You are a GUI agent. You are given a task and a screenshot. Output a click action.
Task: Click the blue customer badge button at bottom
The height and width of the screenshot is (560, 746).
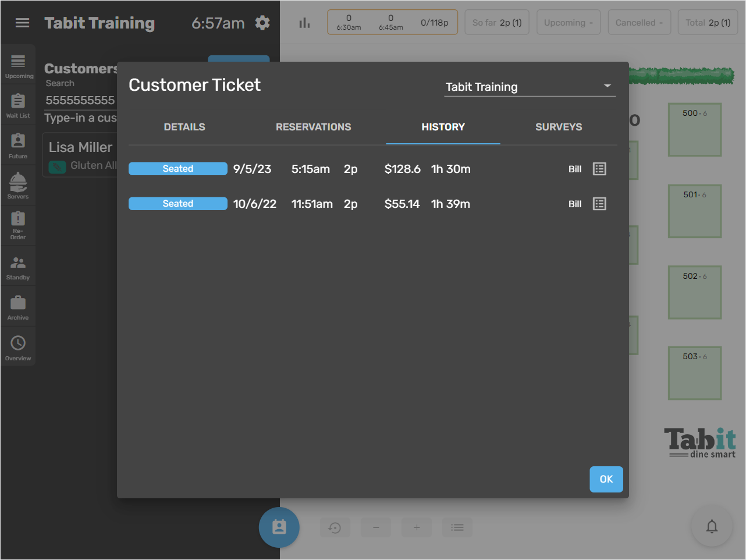pyautogui.click(x=279, y=527)
